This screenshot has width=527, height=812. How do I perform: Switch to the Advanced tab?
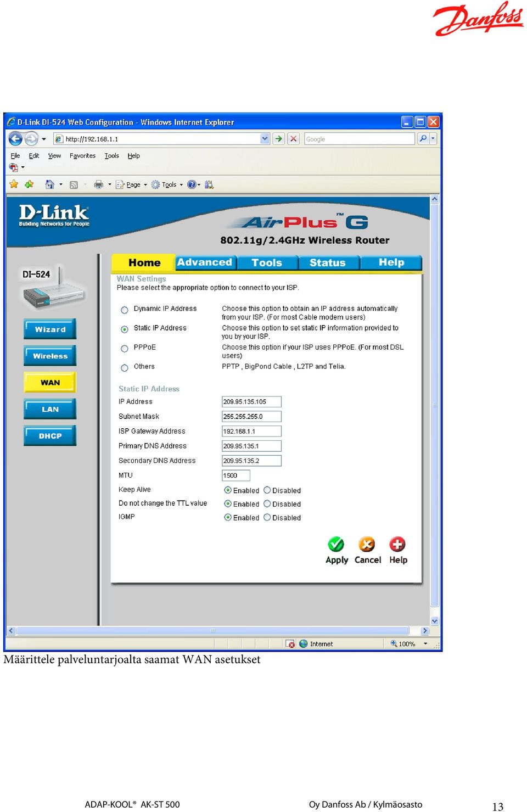tap(205, 262)
